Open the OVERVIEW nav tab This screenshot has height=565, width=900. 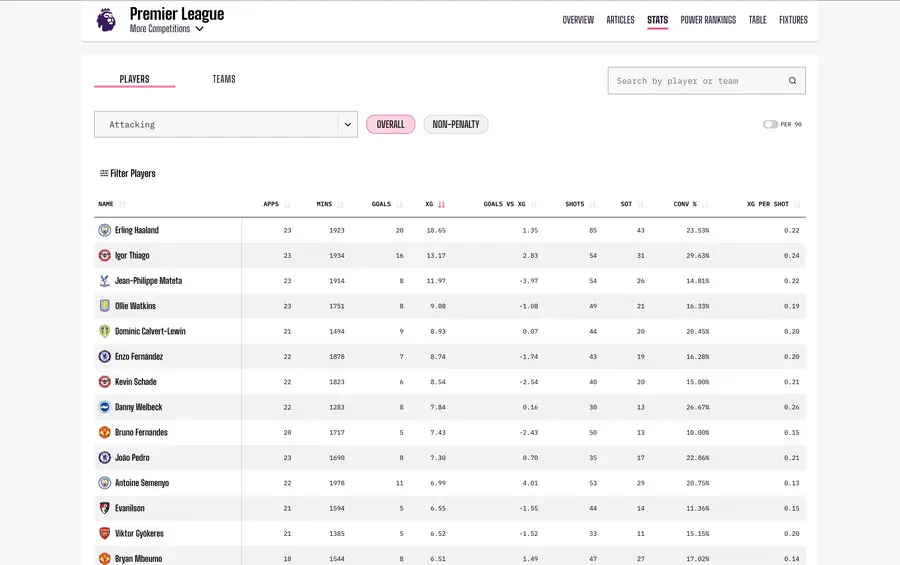tap(578, 20)
